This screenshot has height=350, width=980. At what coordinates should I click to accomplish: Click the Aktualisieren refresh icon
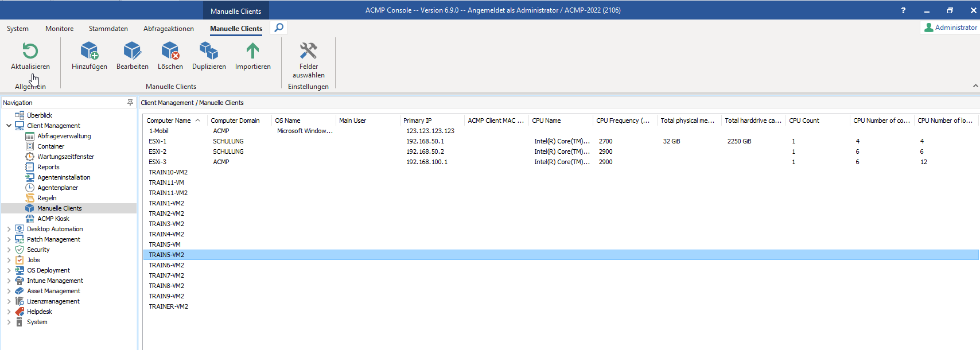click(30, 52)
